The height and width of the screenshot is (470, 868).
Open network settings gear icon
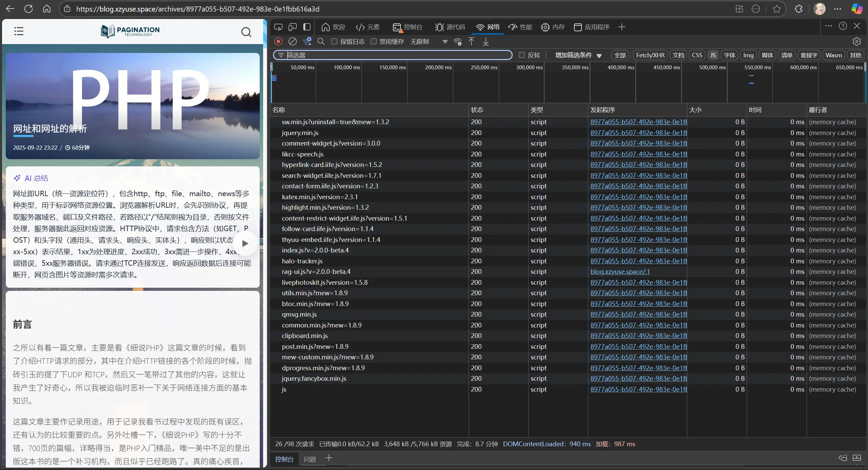coord(856,41)
